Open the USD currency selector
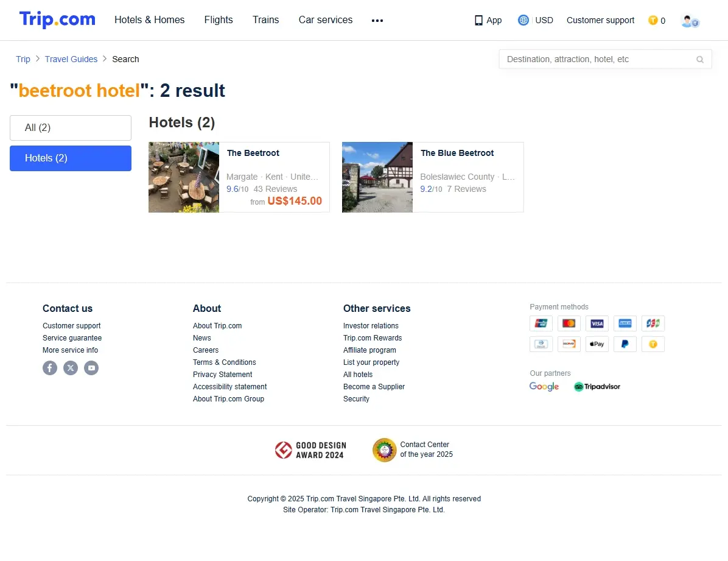The width and height of the screenshot is (728, 561). click(544, 21)
